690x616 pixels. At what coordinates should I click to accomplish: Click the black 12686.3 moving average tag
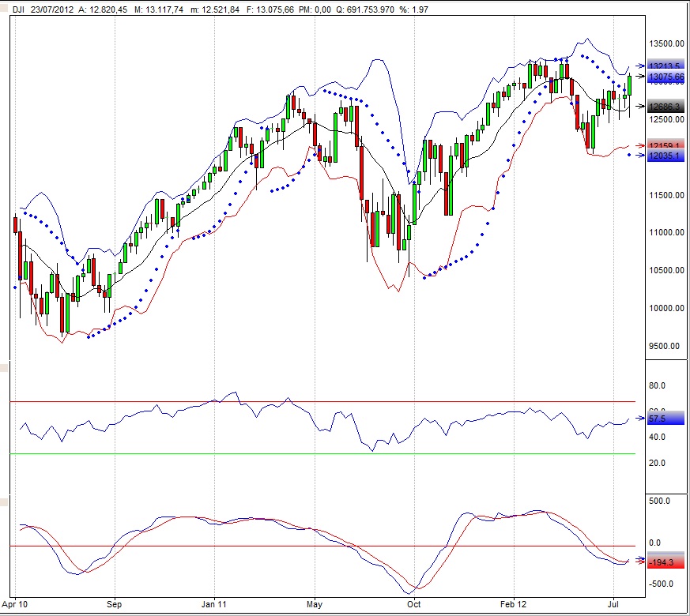pyautogui.click(x=665, y=106)
